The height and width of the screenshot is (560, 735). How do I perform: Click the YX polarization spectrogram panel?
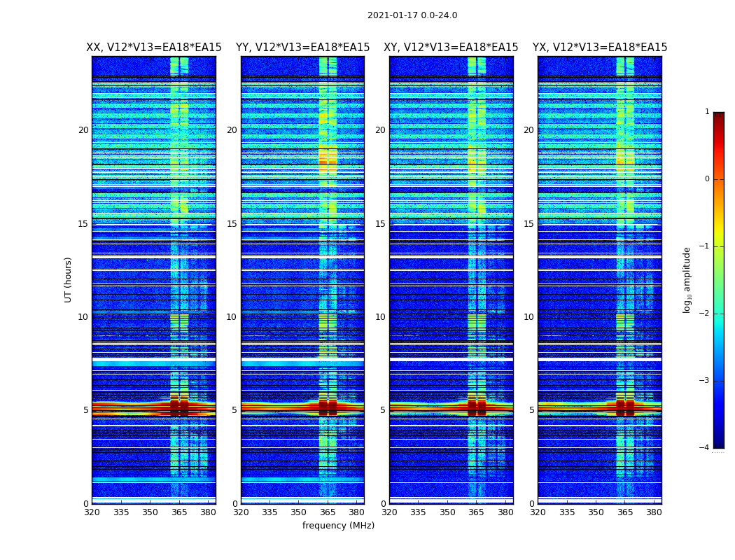point(600,280)
